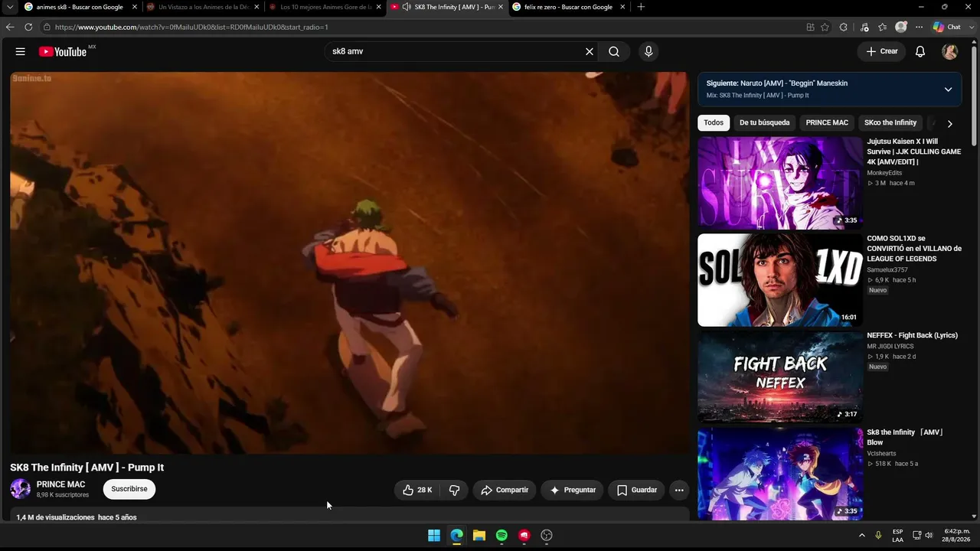The image size is (980, 551).
Task: Open the YouTube guide hamburger menu
Action: tap(21, 51)
